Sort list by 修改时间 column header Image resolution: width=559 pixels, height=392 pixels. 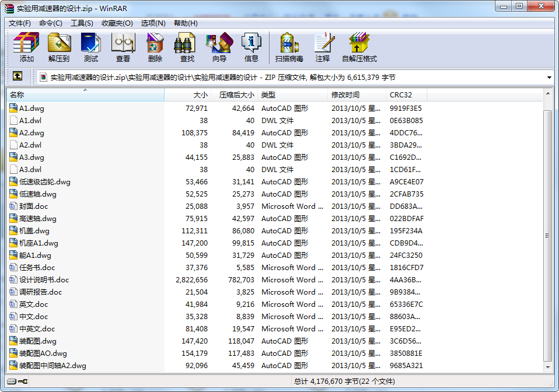click(345, 94)
